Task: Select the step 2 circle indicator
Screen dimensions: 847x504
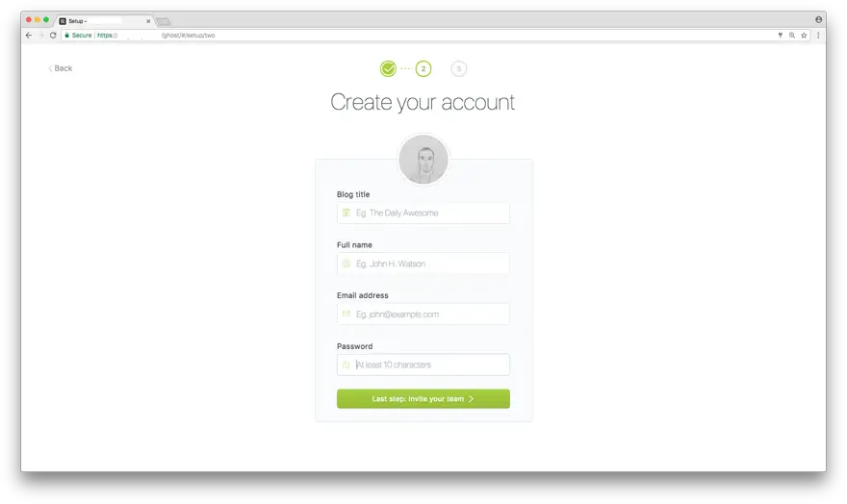Action: [423, 68]
